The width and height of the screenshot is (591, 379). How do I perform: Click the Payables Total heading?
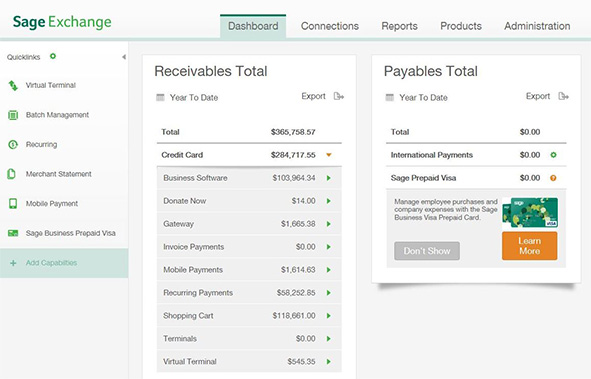coord(430,71)
